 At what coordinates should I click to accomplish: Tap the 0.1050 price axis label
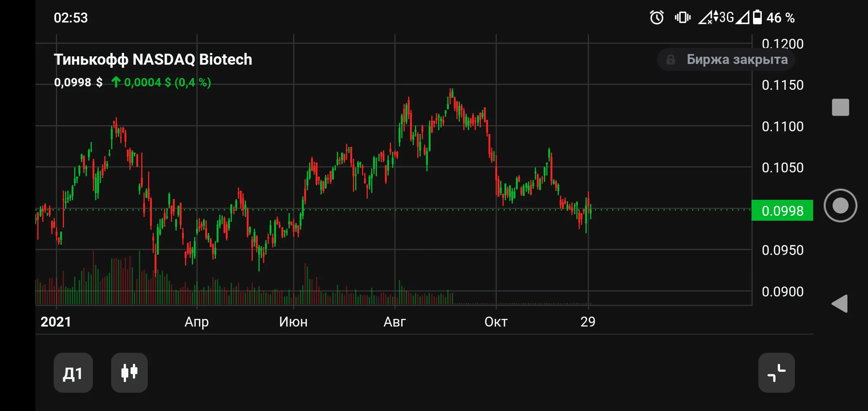pyautogui.click(x=783, y=167)
